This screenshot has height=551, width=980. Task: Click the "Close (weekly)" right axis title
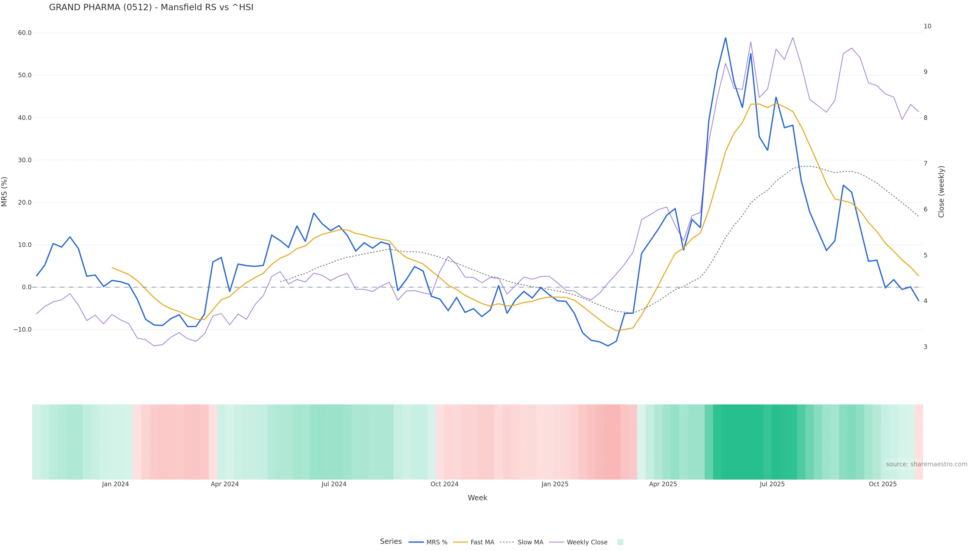pyautogui.click(x=941, y=192)
